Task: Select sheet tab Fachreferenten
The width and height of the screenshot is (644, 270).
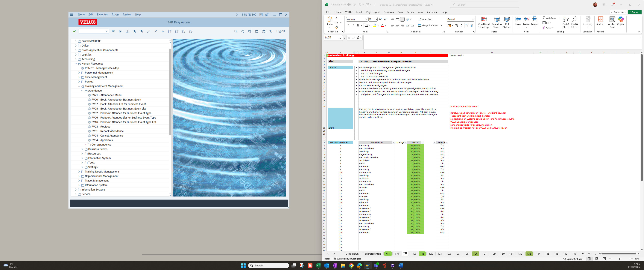Action: pyautogui.click(x=372, y=254)
